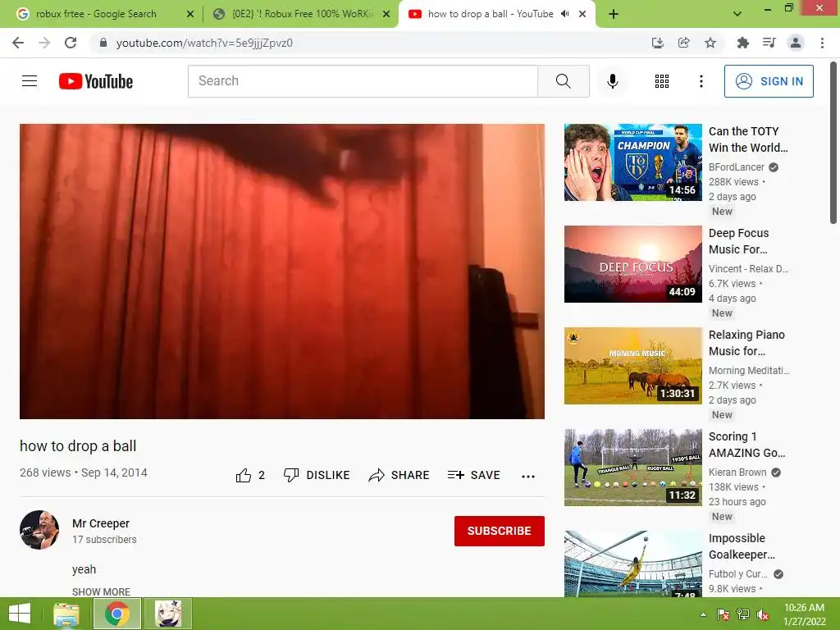
Task: Open Mr Creeper channel avatar
Action: click(39, 530)
